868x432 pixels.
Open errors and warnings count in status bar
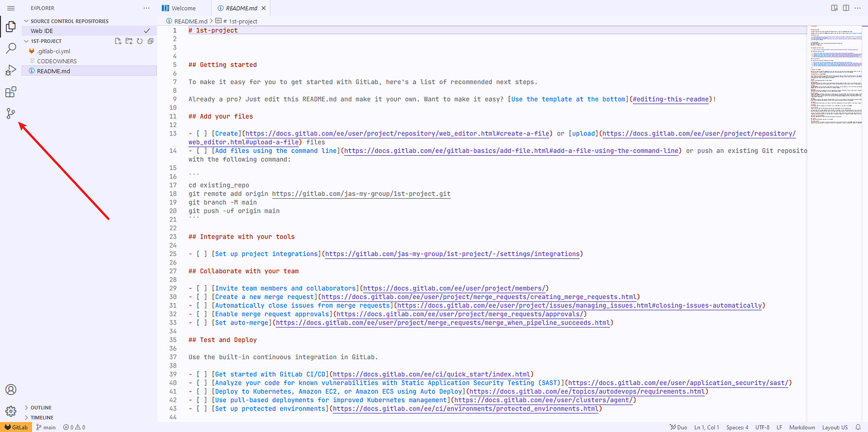click(74, 427)
